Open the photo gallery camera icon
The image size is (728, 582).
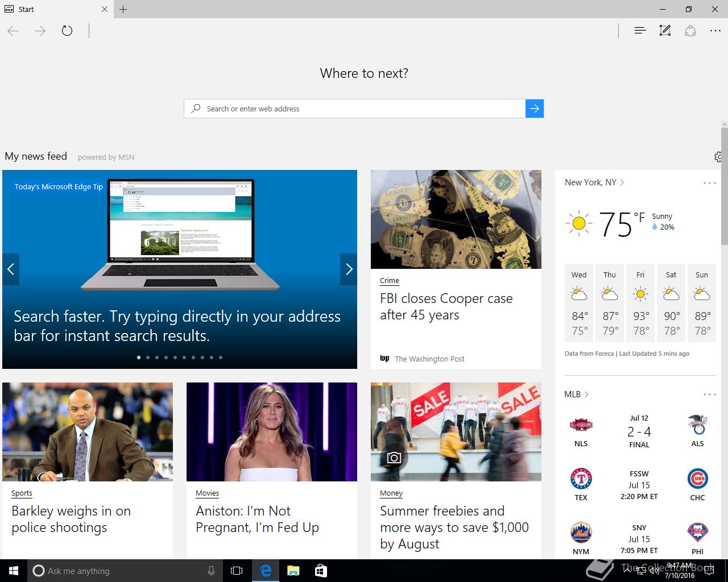(x=394, y=458)
